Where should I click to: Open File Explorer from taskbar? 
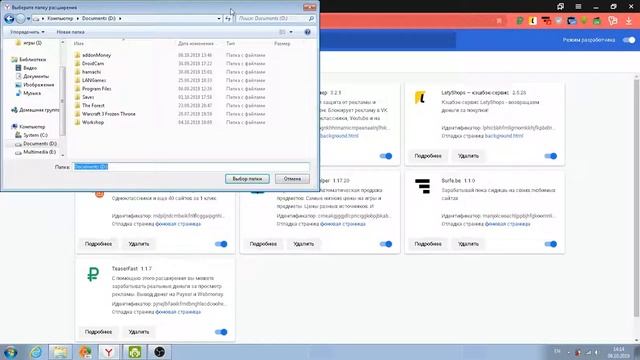coord(60,352)
